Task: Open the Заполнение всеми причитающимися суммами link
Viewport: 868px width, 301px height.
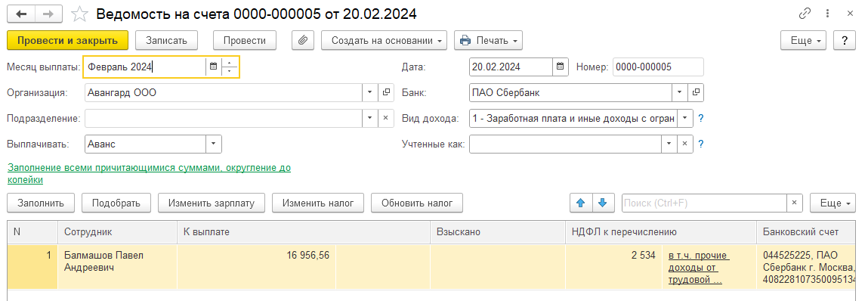Action: tap(149, 173)
